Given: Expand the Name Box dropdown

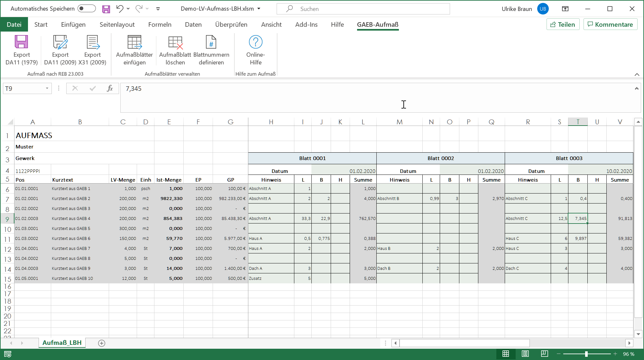Looking at the screenshot, I should click(x=47, y=89).
